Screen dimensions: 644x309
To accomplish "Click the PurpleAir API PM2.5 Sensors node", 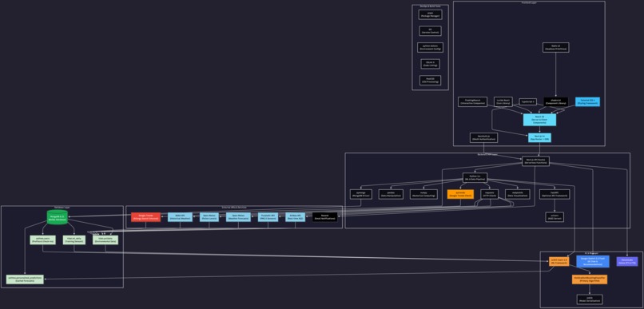I will tap(268, 217).
